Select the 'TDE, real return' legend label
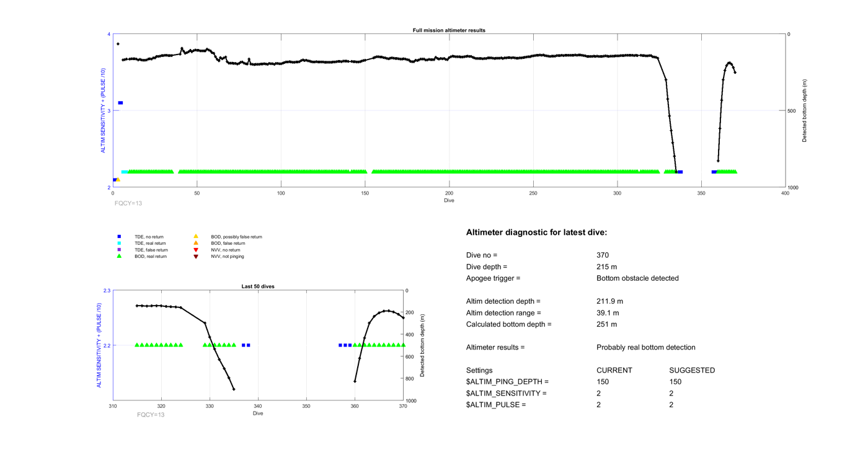The height and width of the screenshot is (450, 868). (150, 244)
